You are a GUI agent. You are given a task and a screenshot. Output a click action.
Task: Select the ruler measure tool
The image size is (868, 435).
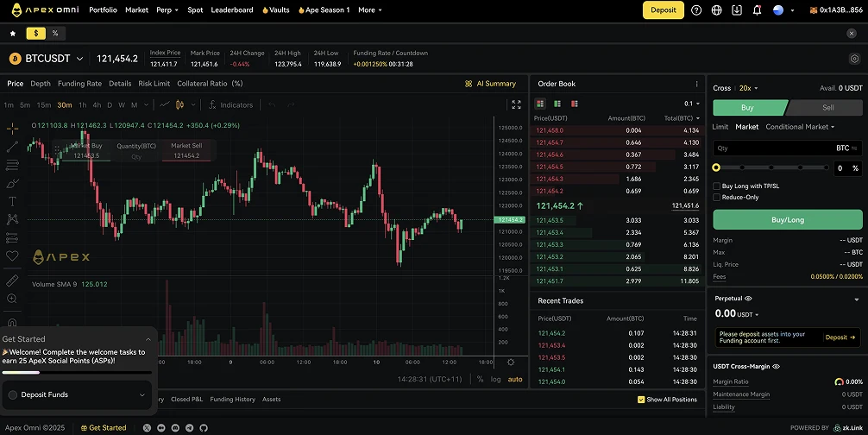click(x=12, y=280)
